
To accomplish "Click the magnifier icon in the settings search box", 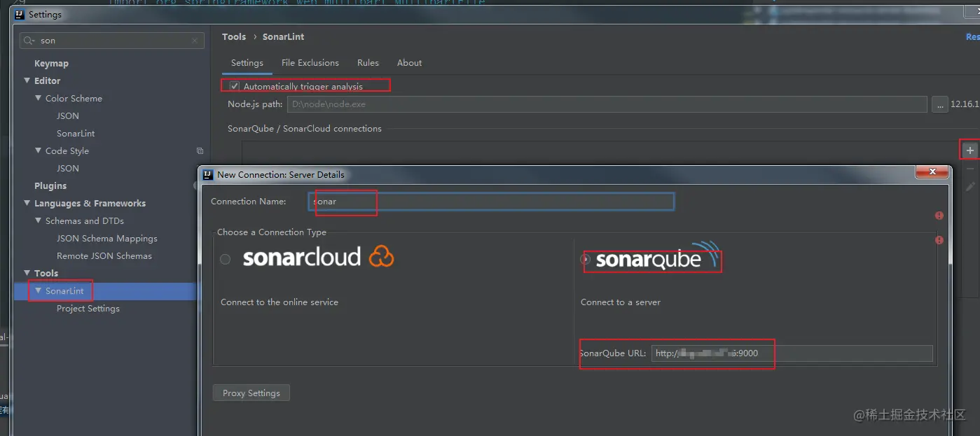I will tap(29, 41).
